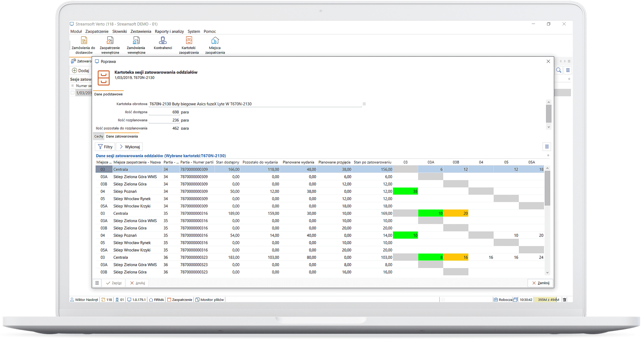Click Planowane wydania column header

[x=298, y=162]
